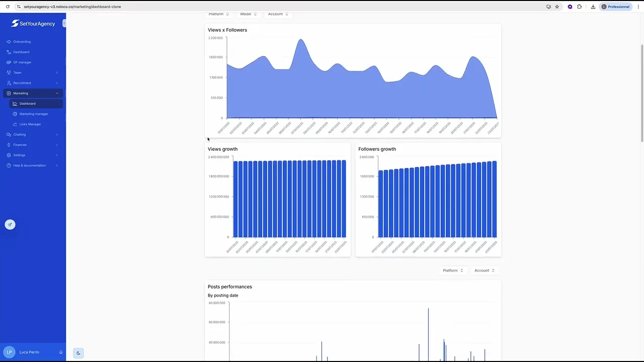This screenshot has width=644, height=362.
Task: Click the tallest peak in Views x Followers area chart
Action: pos(301,39)
